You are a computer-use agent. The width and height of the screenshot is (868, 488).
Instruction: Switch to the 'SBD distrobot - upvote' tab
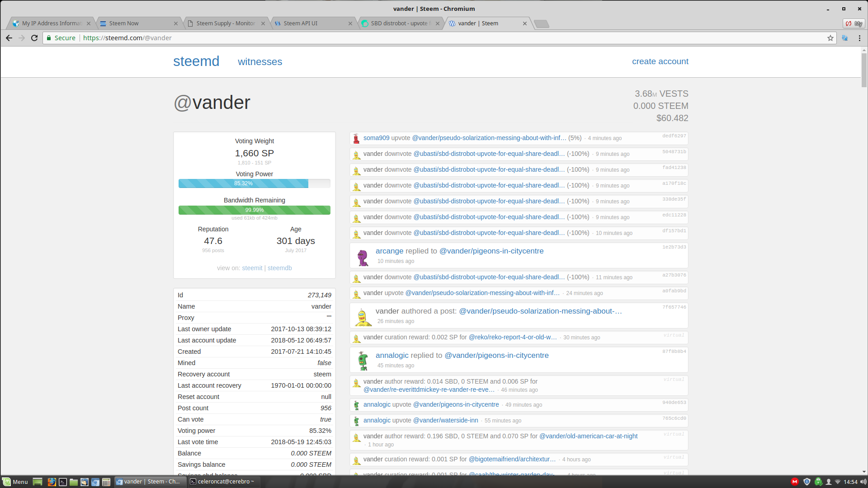point(400,23)
